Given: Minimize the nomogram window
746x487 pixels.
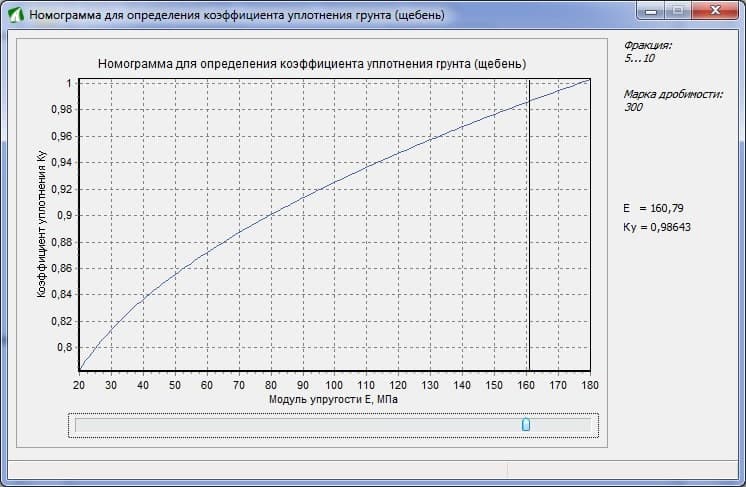Looking at the screenshot, I should pyautogui.click(x=651, y=11).
